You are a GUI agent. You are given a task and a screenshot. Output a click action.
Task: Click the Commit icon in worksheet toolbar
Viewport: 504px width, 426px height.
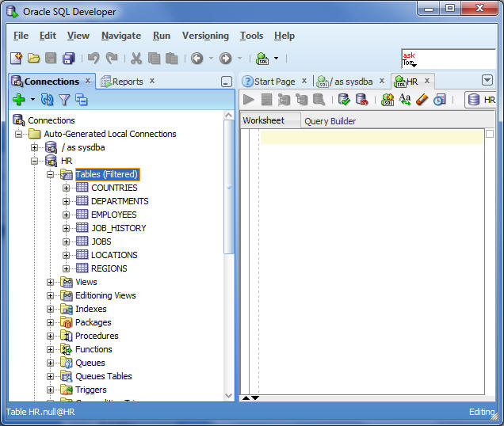point(344,100)
